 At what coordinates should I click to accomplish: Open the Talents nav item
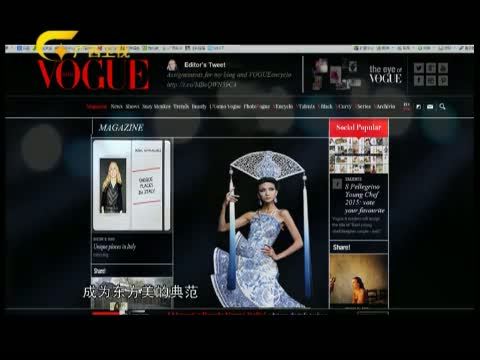(x=306, y=107)
